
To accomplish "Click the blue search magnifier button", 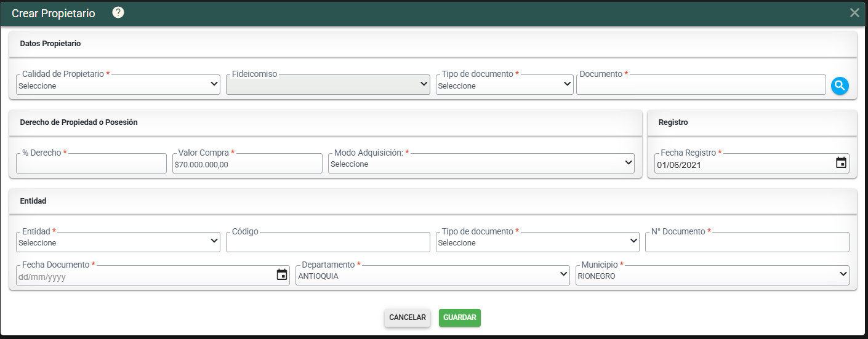I will coord(840,86).
